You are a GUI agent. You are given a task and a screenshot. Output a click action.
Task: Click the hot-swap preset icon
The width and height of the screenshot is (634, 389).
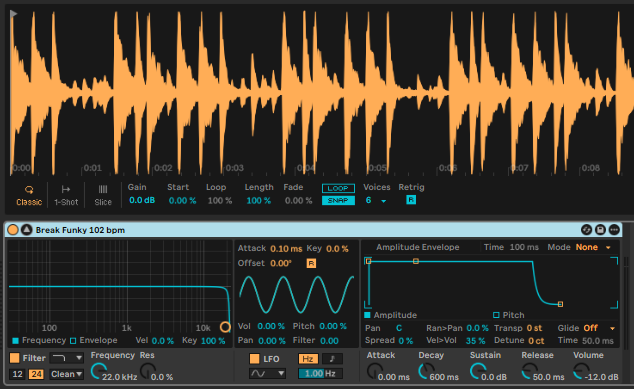pos(586,230)
